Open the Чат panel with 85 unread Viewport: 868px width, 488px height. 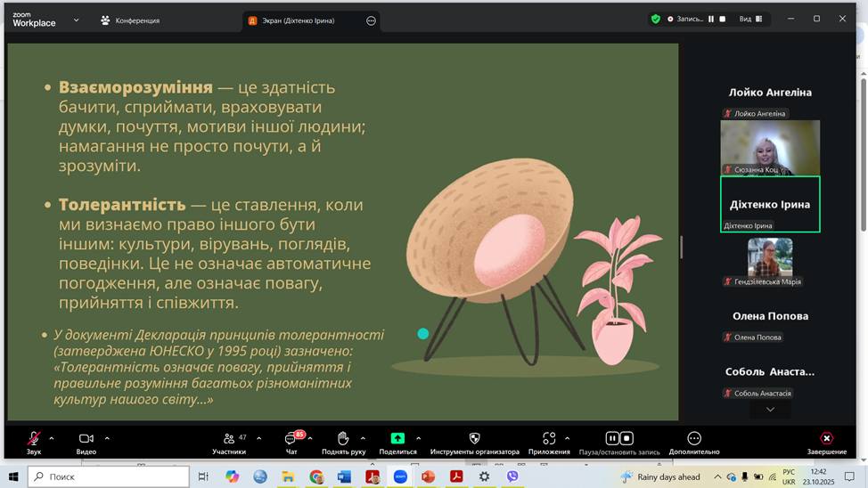pos(291,439)
